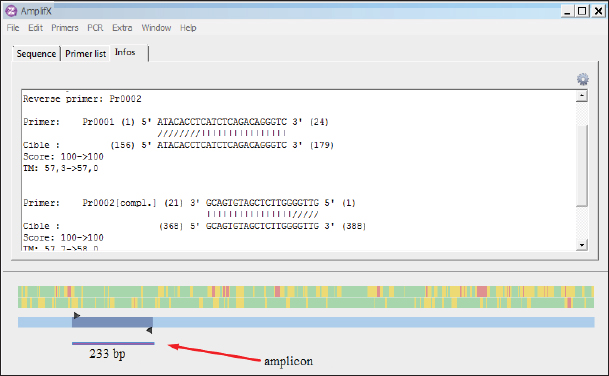Click the info text scrollbar thumb
The width and height of the screenshot is (609, 376).
[581, 165]
